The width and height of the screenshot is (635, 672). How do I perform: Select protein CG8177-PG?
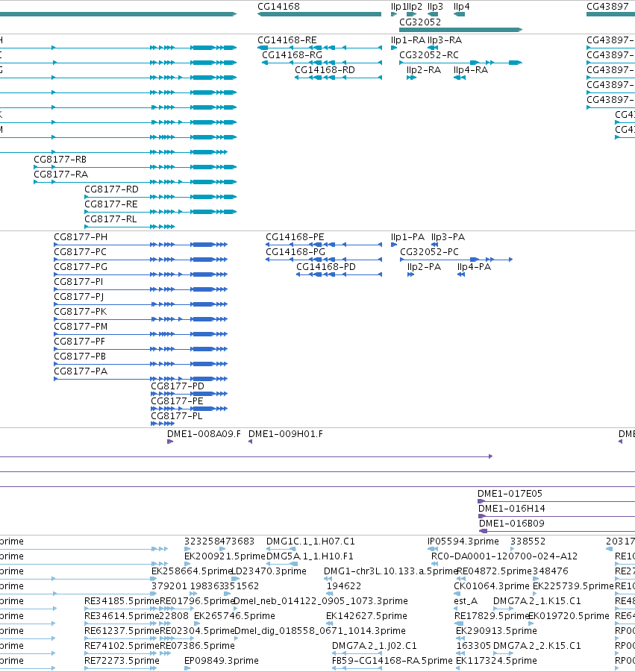tap(81, 267)
